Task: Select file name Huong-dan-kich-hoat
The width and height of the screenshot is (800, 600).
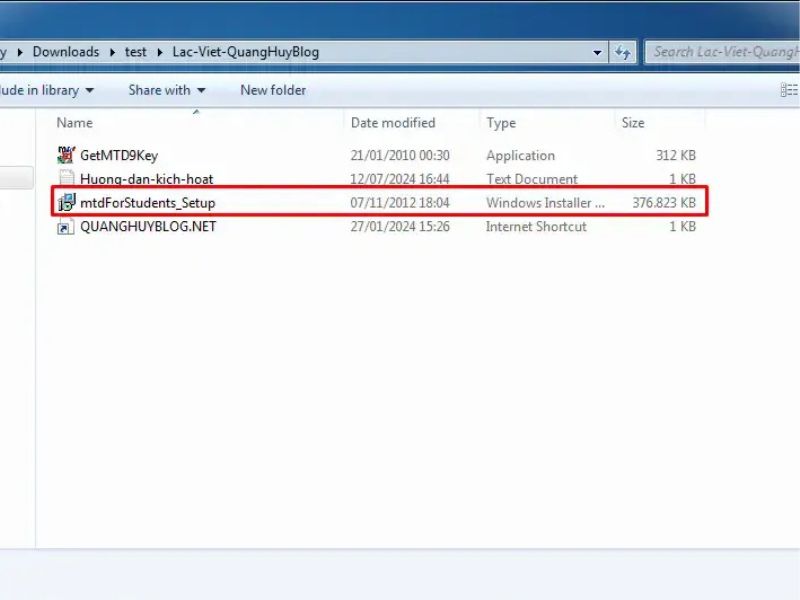Action: tap(146, 179)
